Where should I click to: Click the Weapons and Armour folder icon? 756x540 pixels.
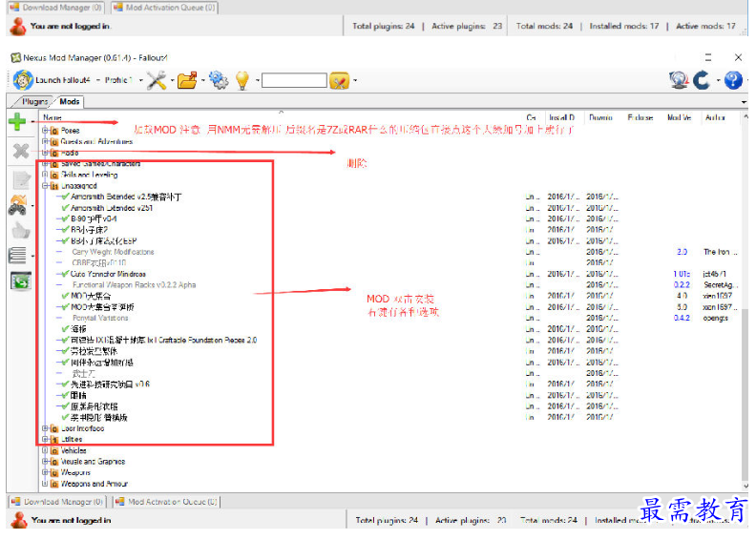click(x=54, y=484)
